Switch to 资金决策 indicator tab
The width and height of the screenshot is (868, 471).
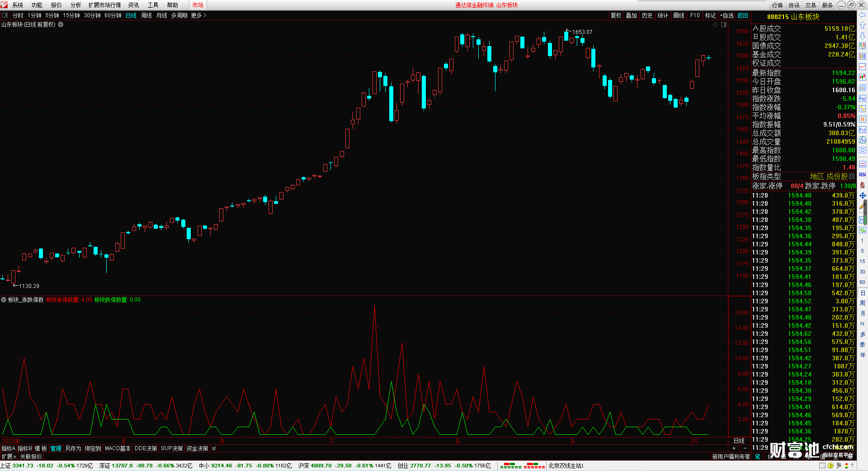197,448
